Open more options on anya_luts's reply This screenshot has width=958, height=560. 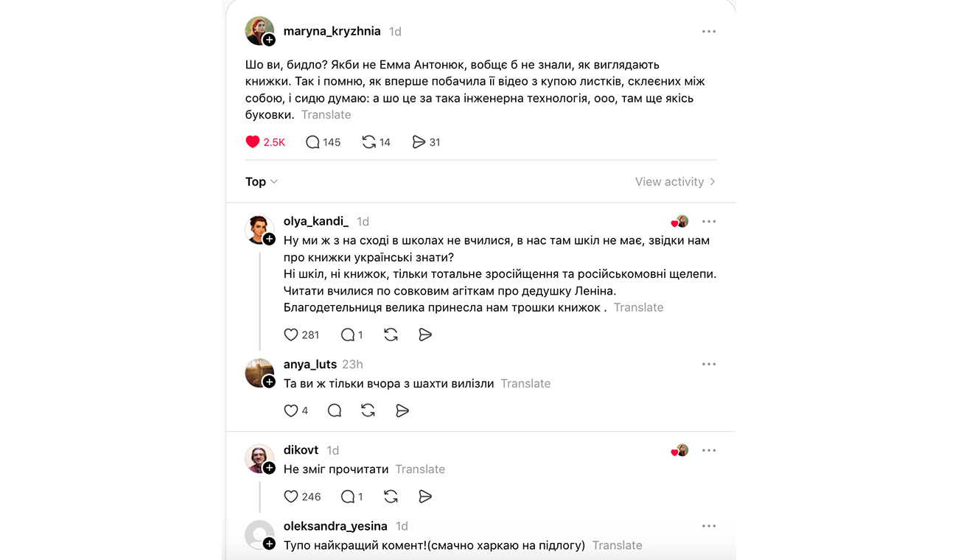pyautogui.click(x=709, y=364)
